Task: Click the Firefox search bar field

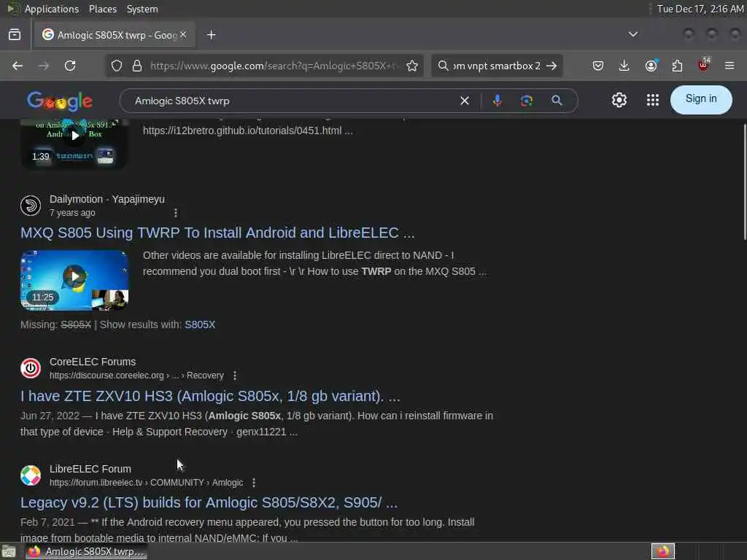Action: [x=495, y=66]
